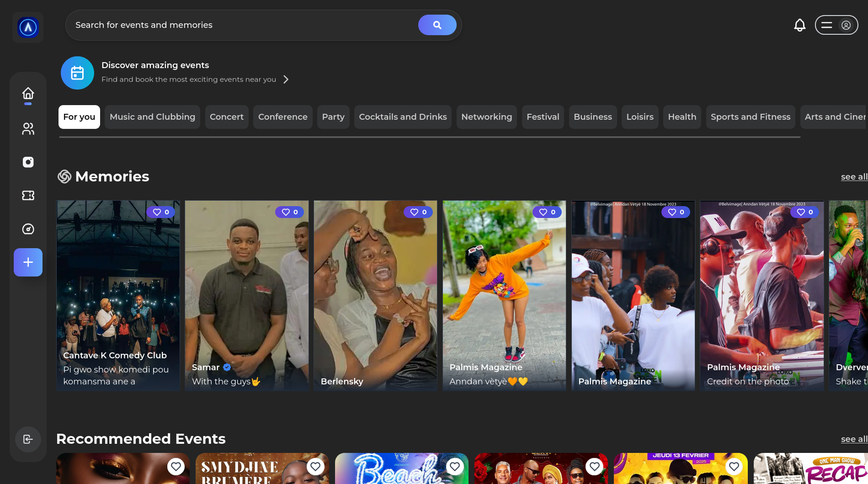Like Palmis Magazine Anndan vètyè memory
Image resolution: width=868 pixels, height=484 pixels.
click(547, 212)
